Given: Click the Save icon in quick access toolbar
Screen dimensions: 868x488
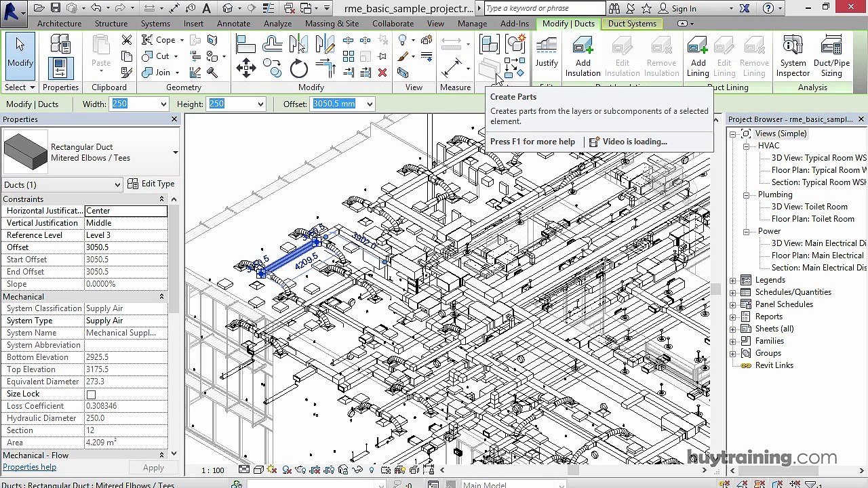Looking at the screenshot, I should click(56, 8).
